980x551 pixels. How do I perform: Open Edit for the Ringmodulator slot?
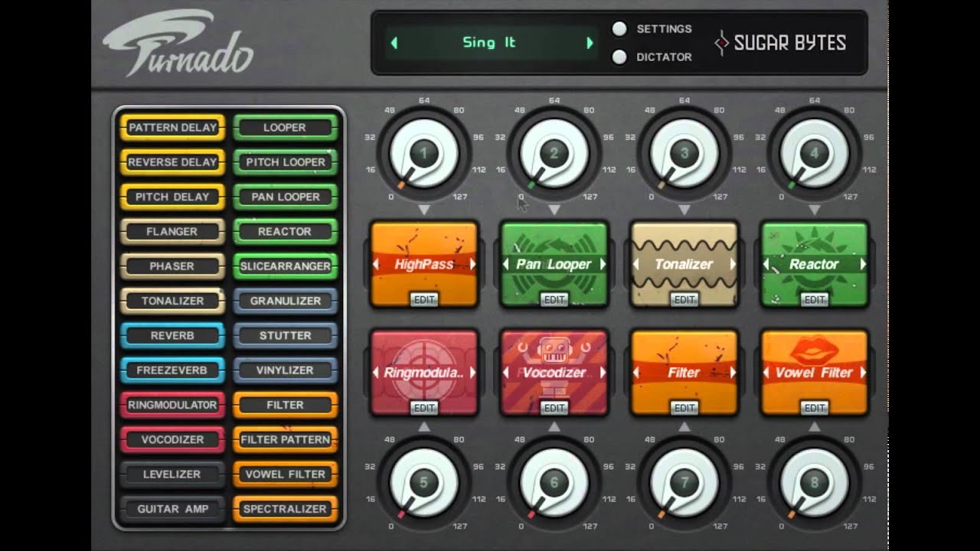424,409
